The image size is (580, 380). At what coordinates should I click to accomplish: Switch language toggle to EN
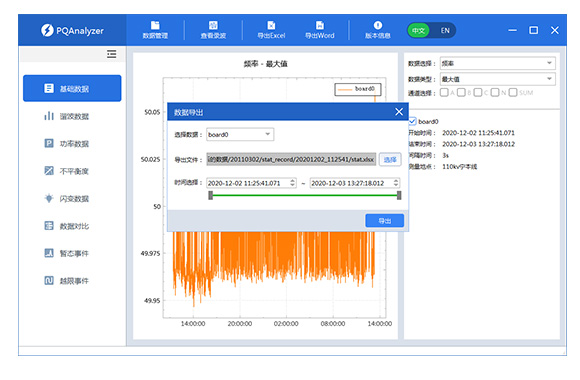click(x=445, y=30)
